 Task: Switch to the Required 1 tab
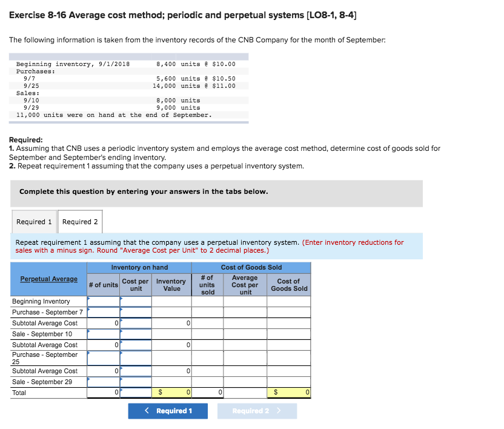click(x=34, y=221)
